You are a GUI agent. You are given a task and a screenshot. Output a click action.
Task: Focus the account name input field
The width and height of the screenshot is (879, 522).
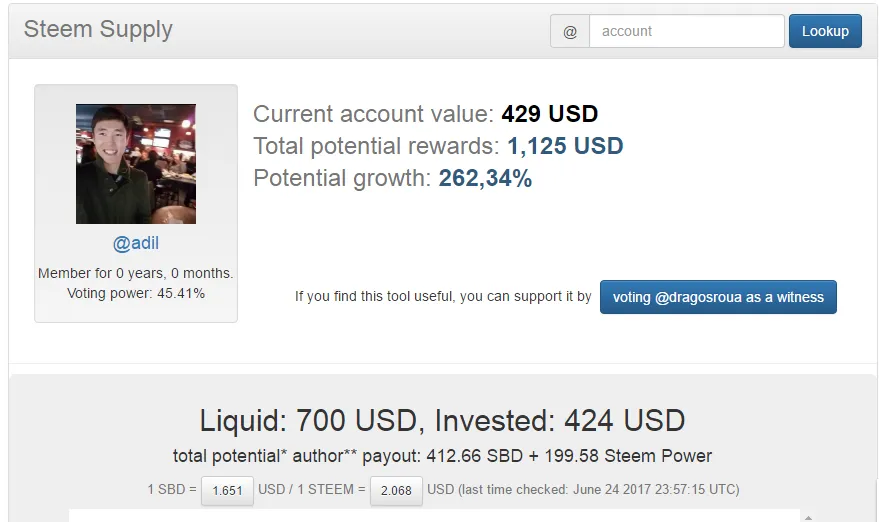click(687, 31)
